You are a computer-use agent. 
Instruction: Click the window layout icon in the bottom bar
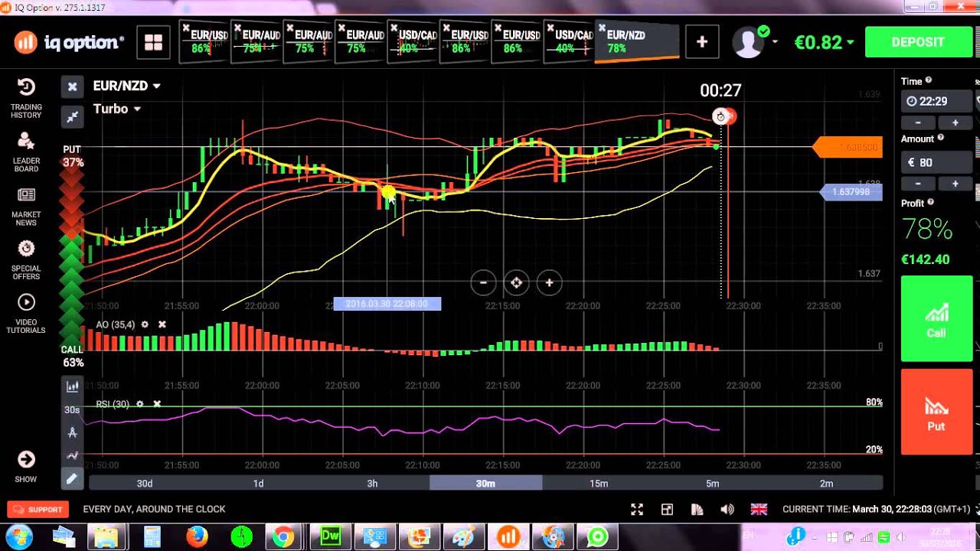coord(667,509)
